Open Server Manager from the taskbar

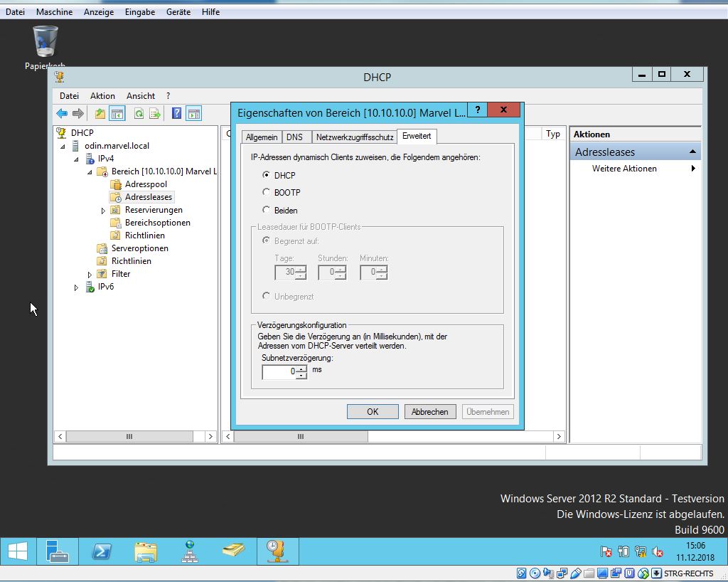(x=57, y=552)
